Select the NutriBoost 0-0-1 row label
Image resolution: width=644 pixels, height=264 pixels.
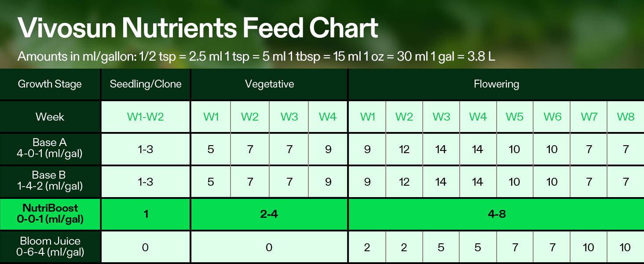click(51, 214)
